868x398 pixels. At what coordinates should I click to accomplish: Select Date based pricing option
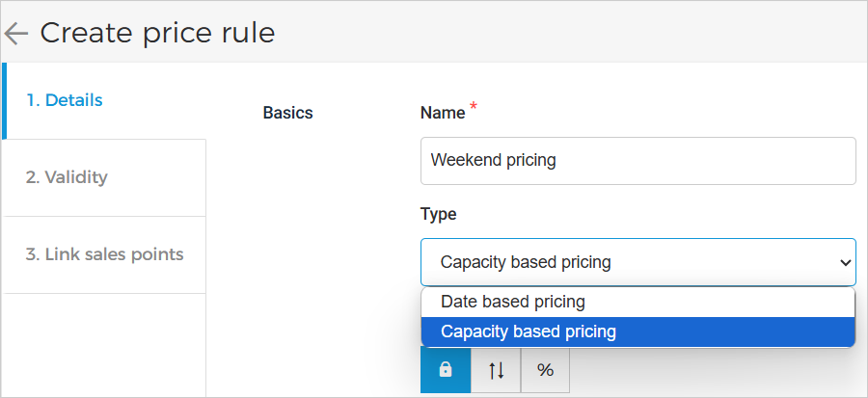(513, 302)
